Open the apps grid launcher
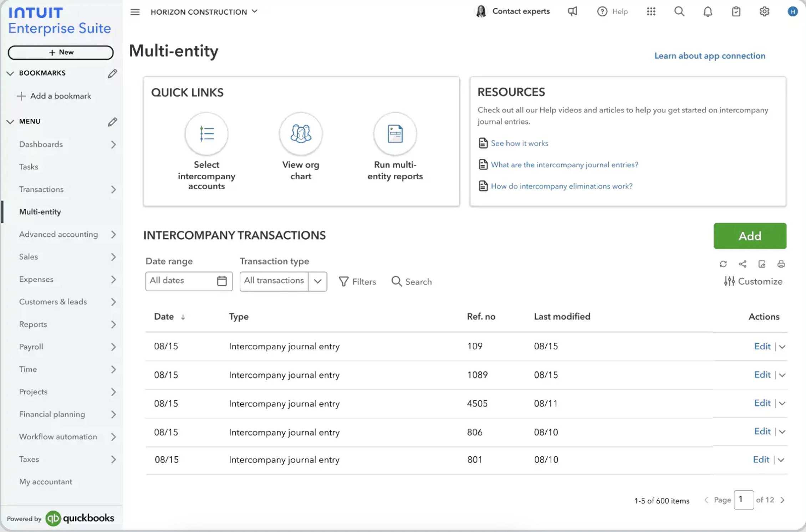Image resolution: width=806 pixels, height=532 pixels. pos(651,11)
